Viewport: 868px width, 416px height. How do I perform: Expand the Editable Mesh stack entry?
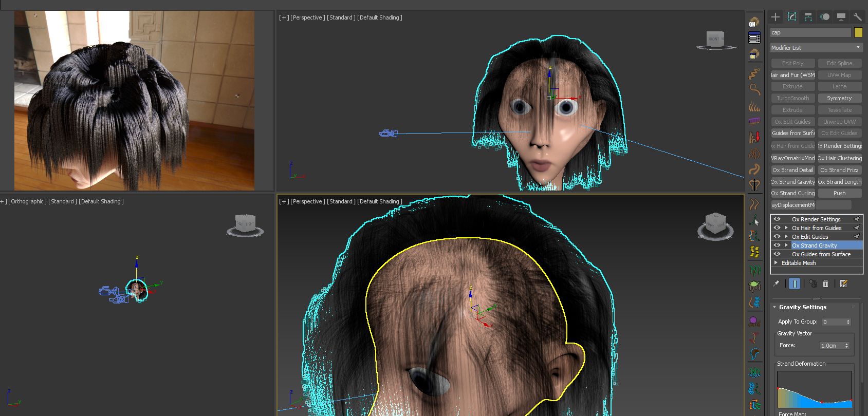click(776, 263)
